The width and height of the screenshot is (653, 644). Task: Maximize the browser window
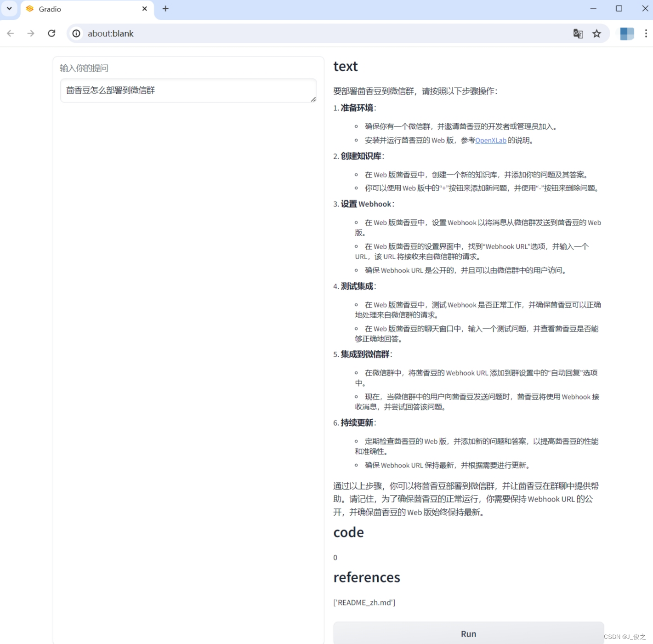(x=619, y=8)
